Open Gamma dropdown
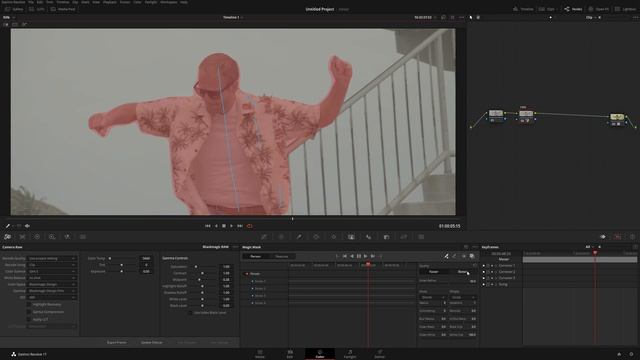 51,291
